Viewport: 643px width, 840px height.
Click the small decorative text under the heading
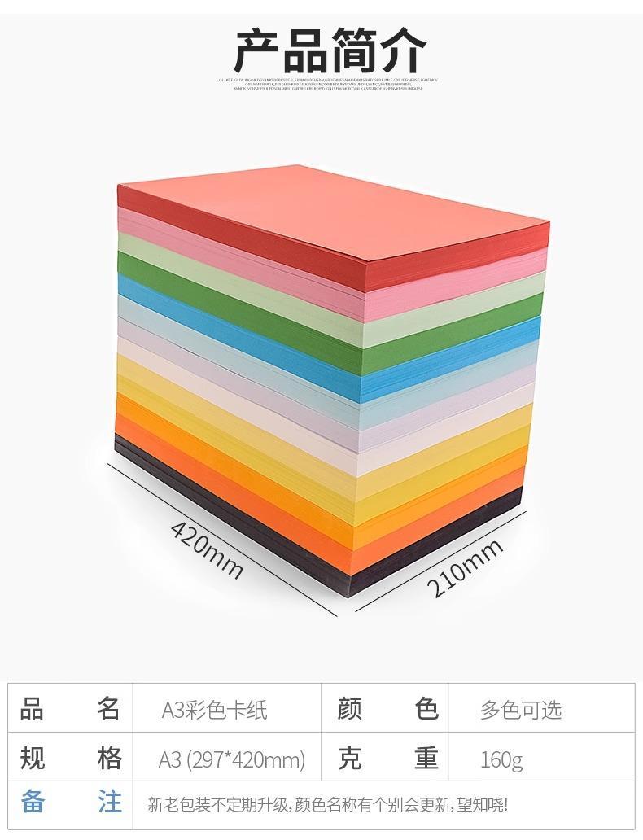point(328,84)
